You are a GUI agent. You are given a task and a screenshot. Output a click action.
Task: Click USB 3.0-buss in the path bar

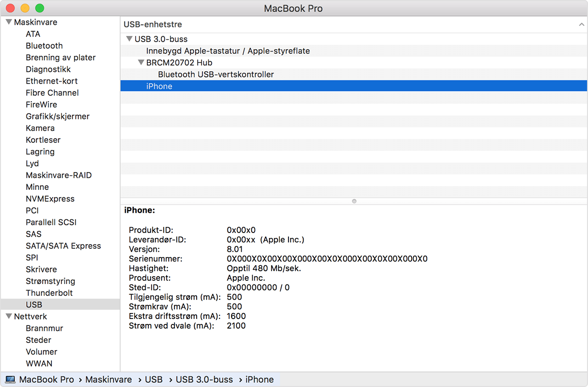pyautogui.click(x=204, y=380)
